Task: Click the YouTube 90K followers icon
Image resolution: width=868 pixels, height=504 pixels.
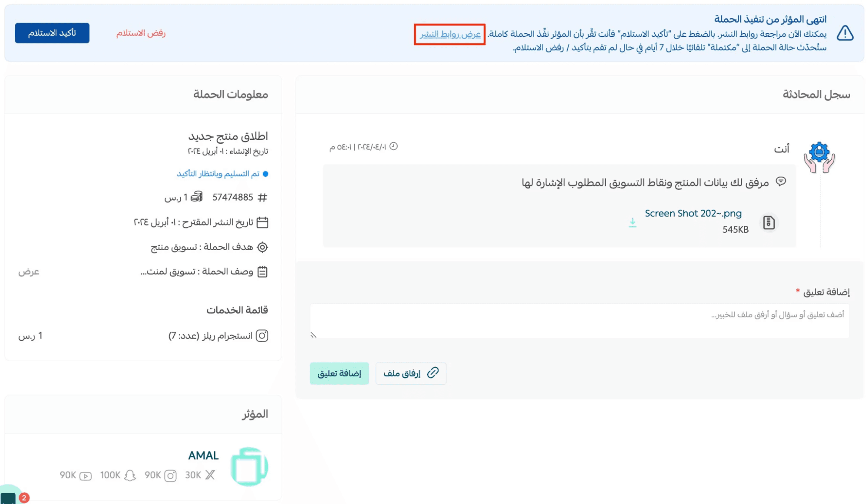Action: [x=86, y=476]
